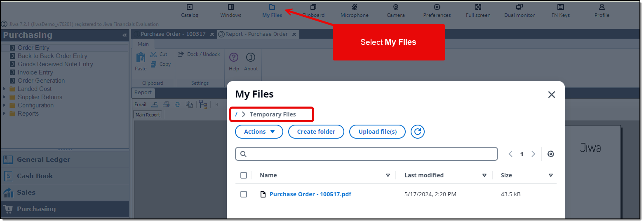
Task: Select the Report tab
Action: point(143,93)
